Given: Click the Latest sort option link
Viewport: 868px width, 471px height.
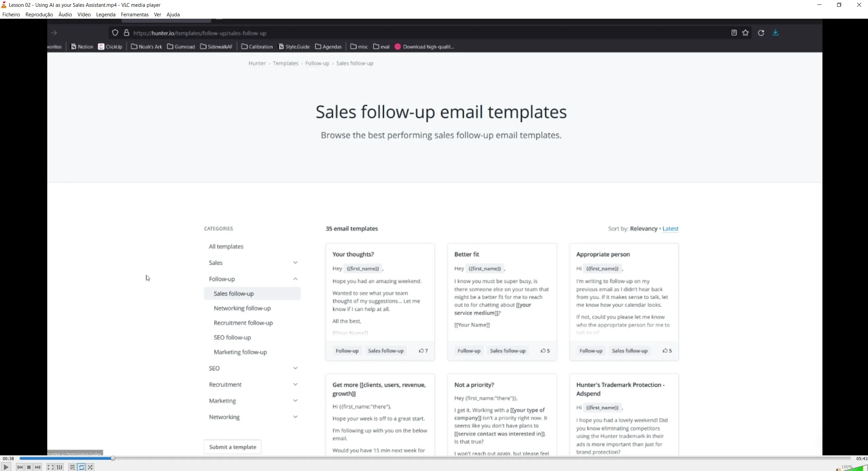Looking at the screenshot, I should (x=670, y=228).
